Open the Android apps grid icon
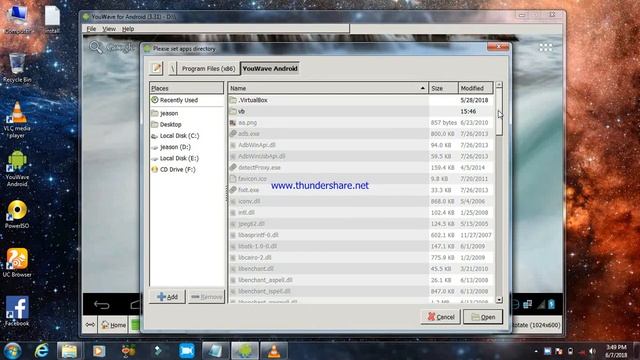This screenshot has height=360, width=640. 545,47
